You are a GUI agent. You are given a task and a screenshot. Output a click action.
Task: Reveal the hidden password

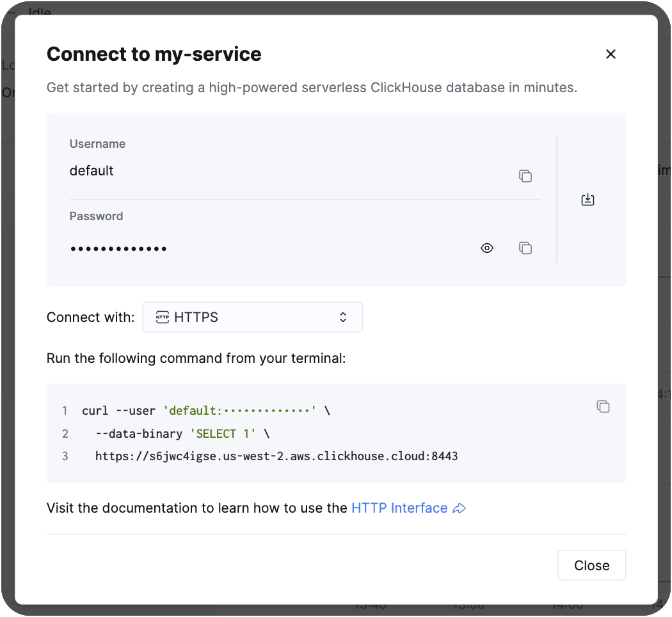click(487, 248)
